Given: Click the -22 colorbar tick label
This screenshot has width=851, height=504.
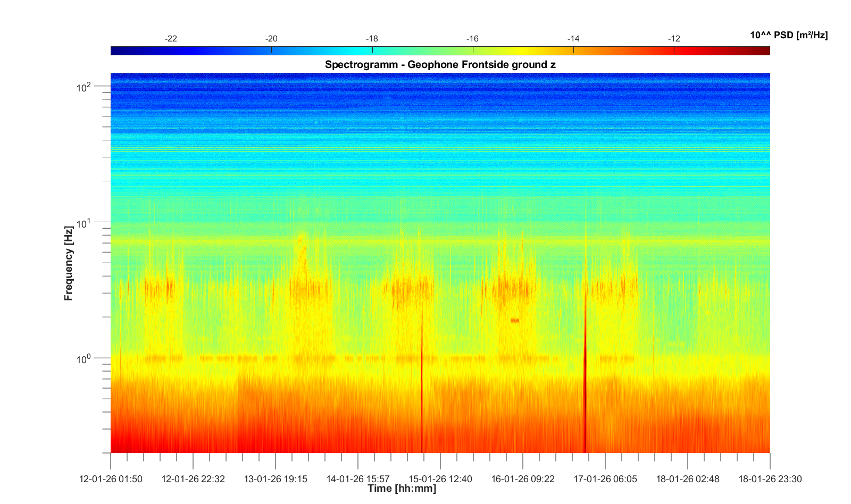Looking at the screenshot, I should (x=171, y=39).
